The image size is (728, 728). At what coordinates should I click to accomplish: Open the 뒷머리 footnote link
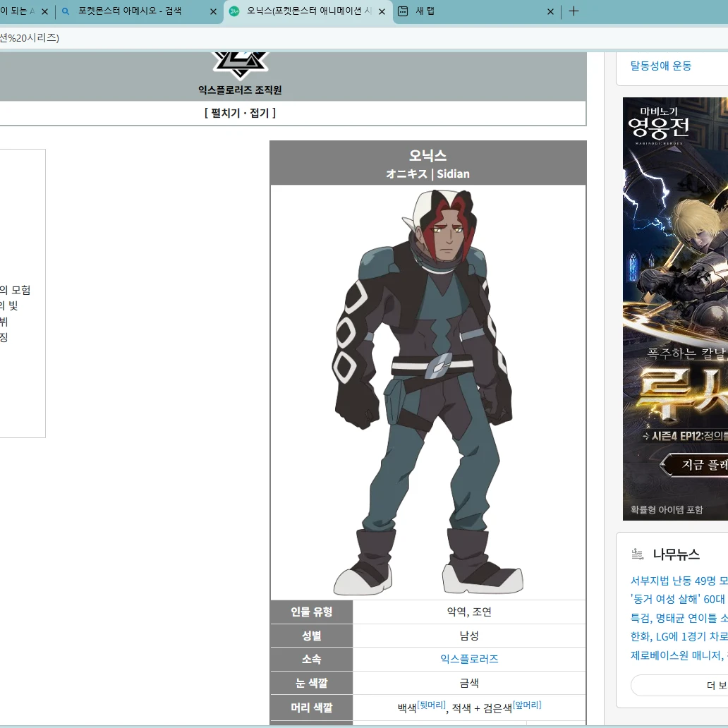(x=431, y=705)
